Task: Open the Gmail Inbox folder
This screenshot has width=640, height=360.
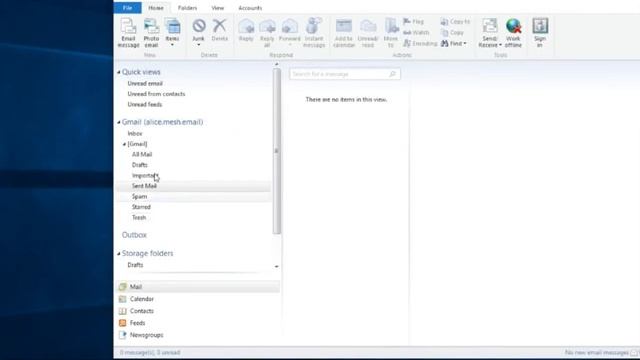Action: pyautogui.click(x=135, y=133)
